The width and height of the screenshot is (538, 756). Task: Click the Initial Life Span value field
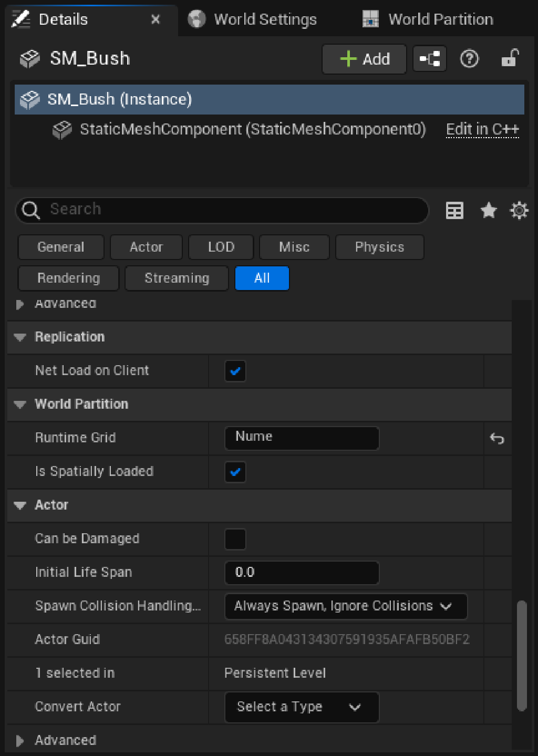pyautogui.click(x=301, y=573)
